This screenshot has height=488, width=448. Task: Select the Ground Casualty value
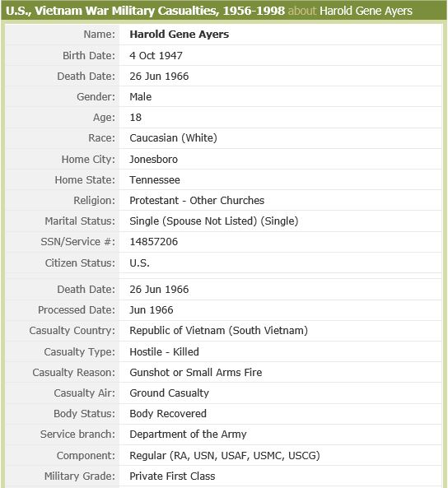(169, 393)
